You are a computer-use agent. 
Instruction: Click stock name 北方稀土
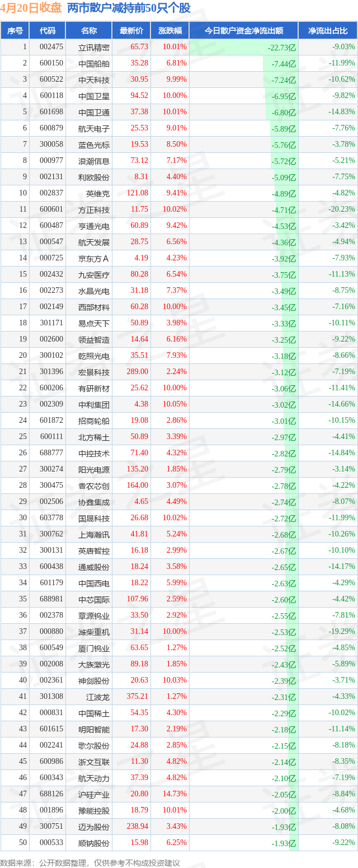point(94,437)
